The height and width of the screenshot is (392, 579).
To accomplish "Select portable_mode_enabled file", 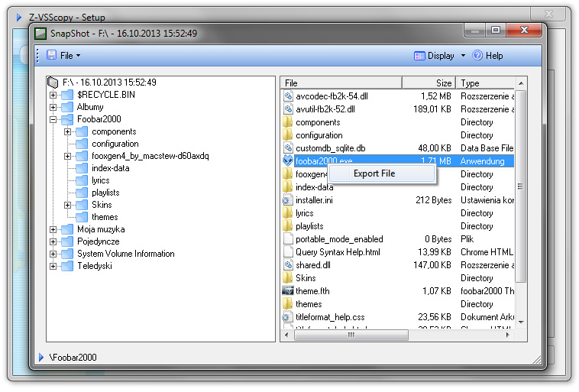I will pyautogui.click(x=339, y=239).
